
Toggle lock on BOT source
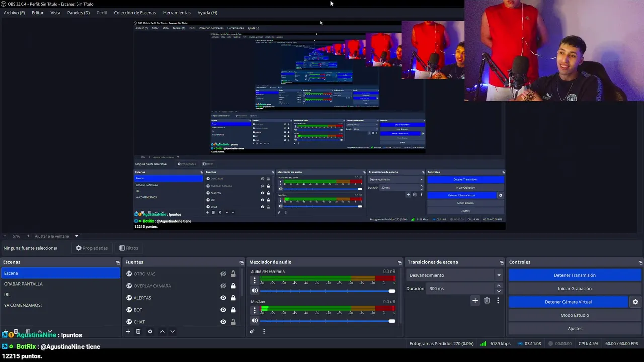(x=233, y=310)
